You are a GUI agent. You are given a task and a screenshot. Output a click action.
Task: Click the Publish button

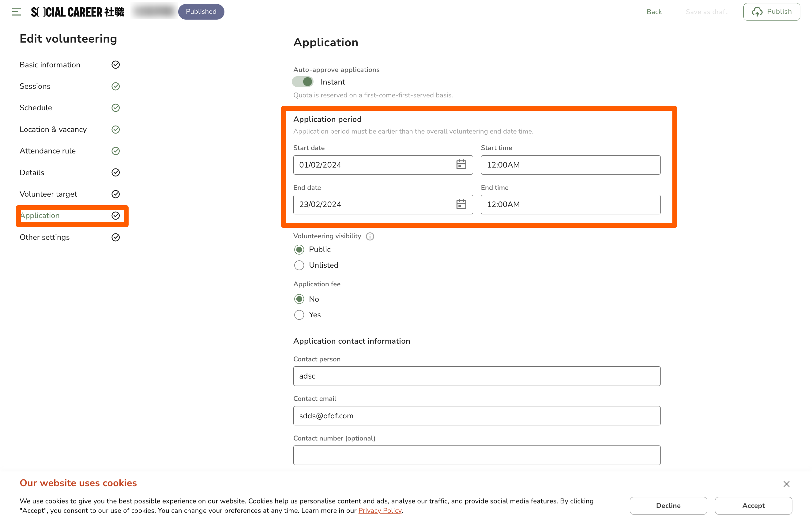click(771, 12)
